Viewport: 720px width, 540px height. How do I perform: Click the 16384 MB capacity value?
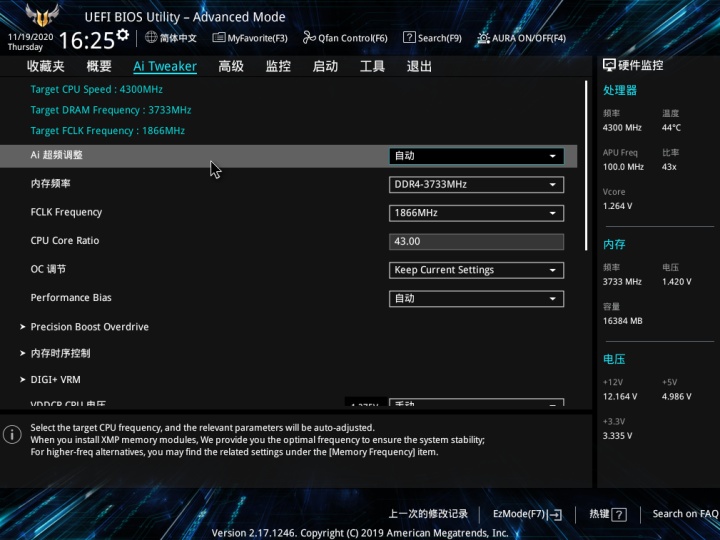click(623, 321)
